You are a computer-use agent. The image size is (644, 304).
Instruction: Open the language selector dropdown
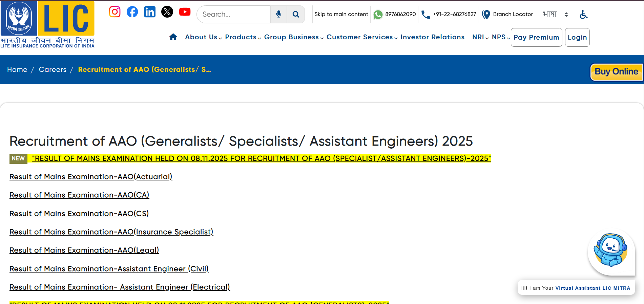pyautogui.click(x=555, y=14)
